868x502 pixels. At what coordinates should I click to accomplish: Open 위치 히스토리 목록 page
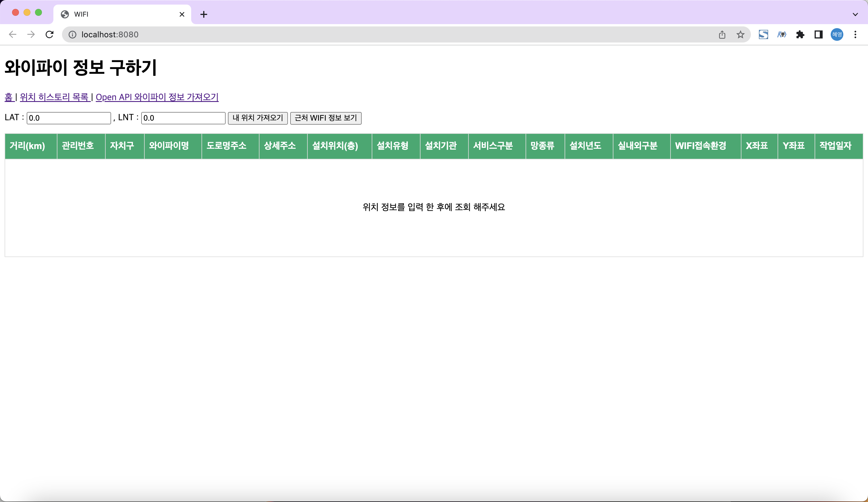pyautogui.click(x=54, y=97)
